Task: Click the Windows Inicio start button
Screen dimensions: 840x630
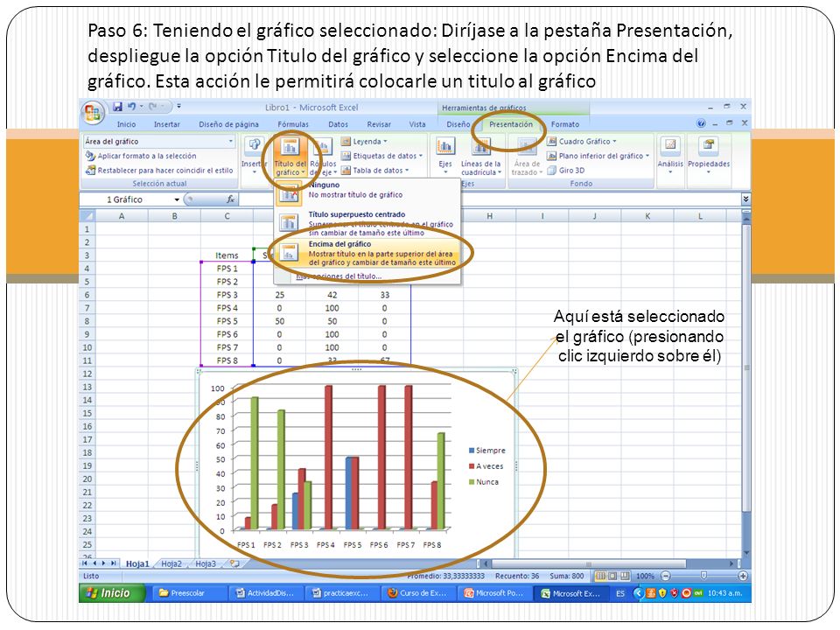Action: click(113, 593)
